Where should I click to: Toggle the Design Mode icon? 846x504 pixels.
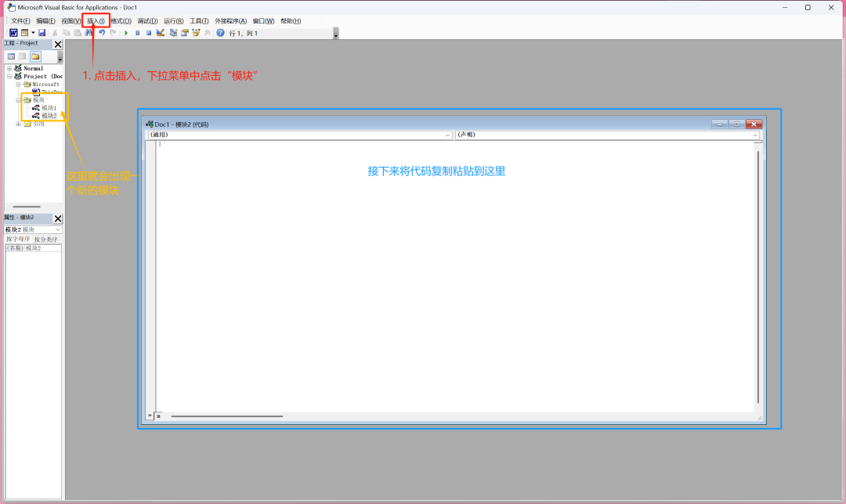click(x=161, y=33)
